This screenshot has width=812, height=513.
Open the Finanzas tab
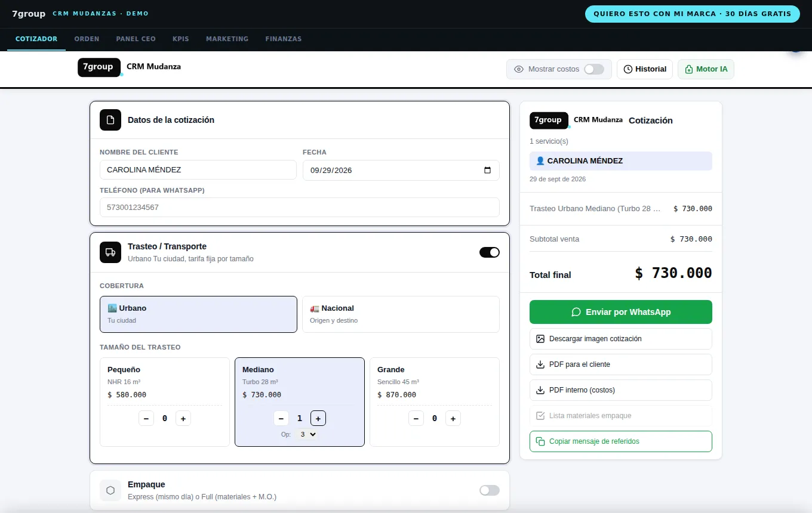284,39
